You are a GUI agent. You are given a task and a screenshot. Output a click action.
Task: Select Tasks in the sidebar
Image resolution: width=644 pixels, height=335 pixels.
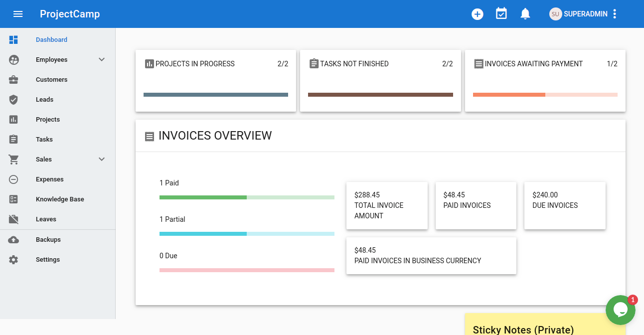[44, 140]
